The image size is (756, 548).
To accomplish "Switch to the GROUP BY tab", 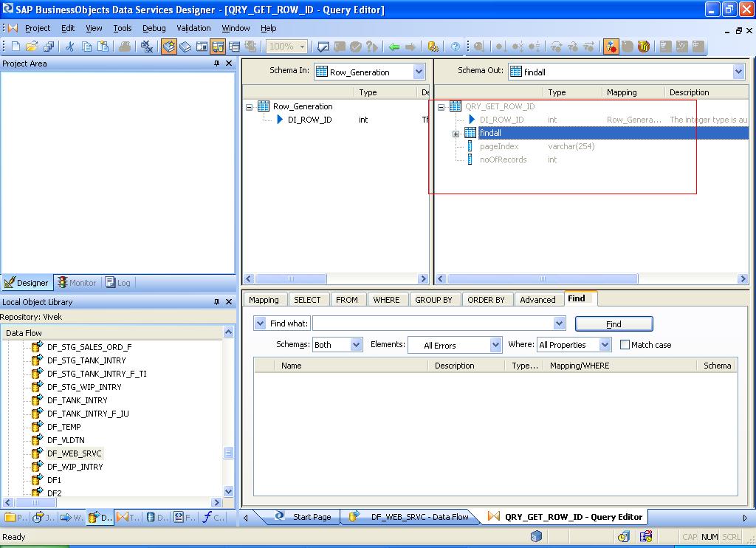I will (433, 300).
